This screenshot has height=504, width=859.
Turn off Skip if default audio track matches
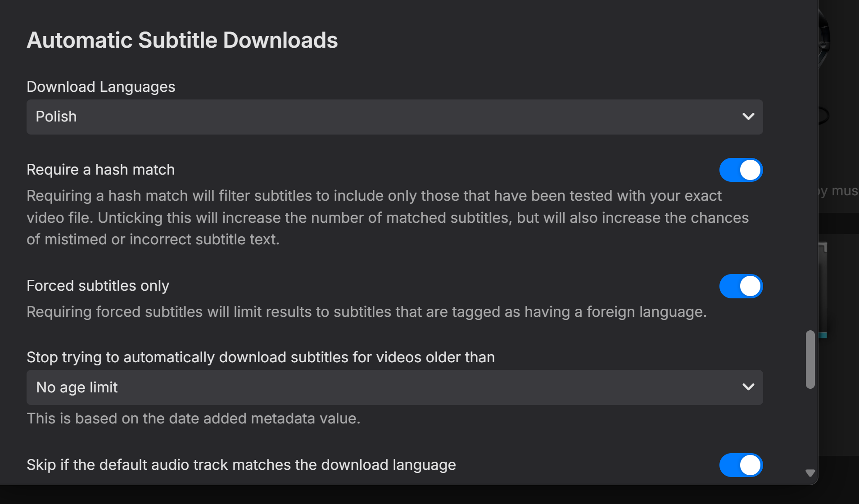click(741, 465)
